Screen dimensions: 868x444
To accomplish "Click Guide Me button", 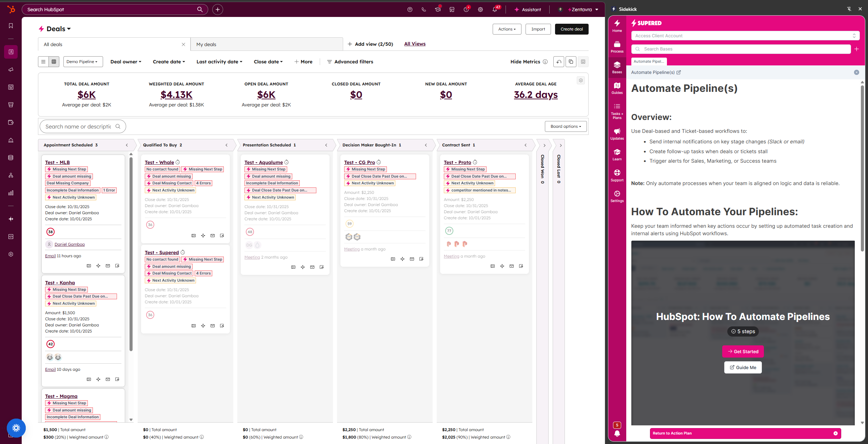I will [743, 367].
